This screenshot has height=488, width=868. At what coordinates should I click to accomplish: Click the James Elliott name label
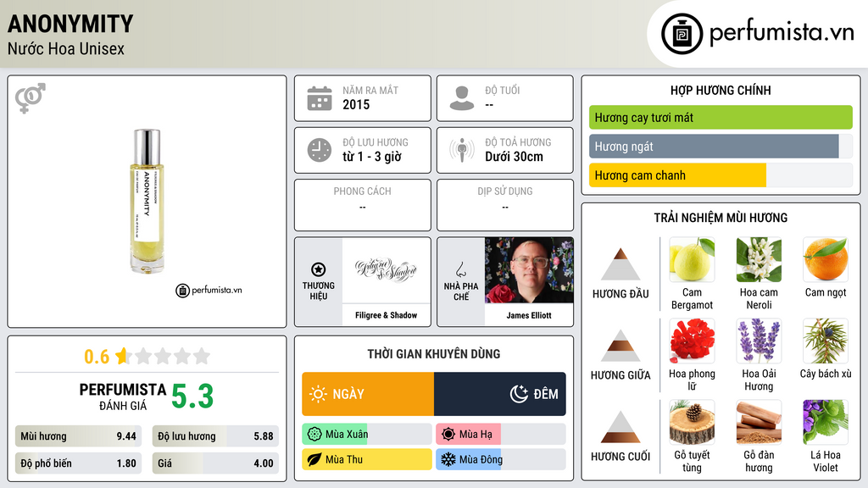pyautogui.click(x=529, y=315)
